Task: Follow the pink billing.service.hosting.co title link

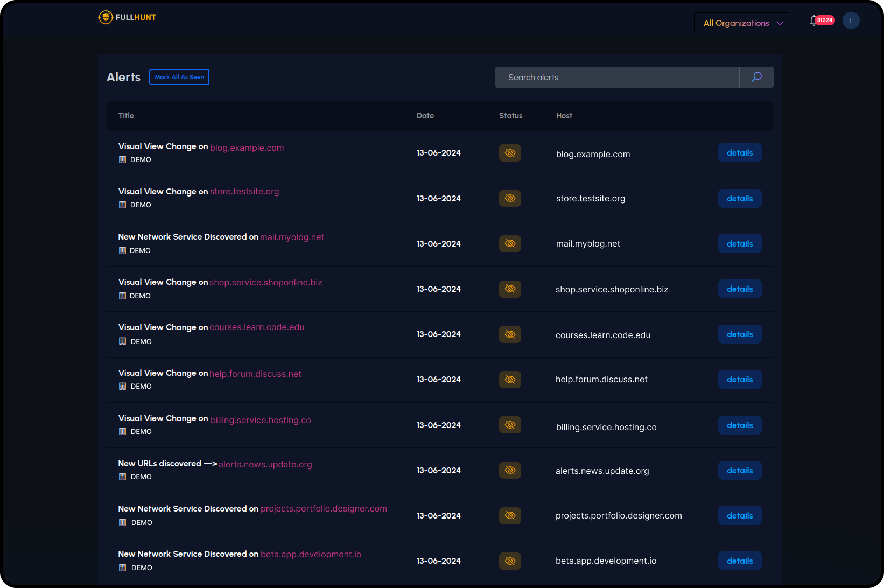Action: click(261, 421)
